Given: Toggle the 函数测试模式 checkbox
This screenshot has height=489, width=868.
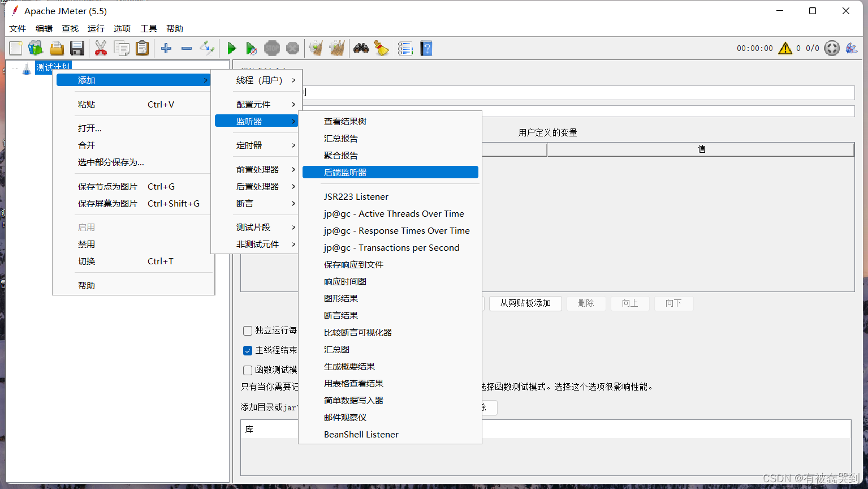Looking at the screenshot, I should [x=248, y=370].
